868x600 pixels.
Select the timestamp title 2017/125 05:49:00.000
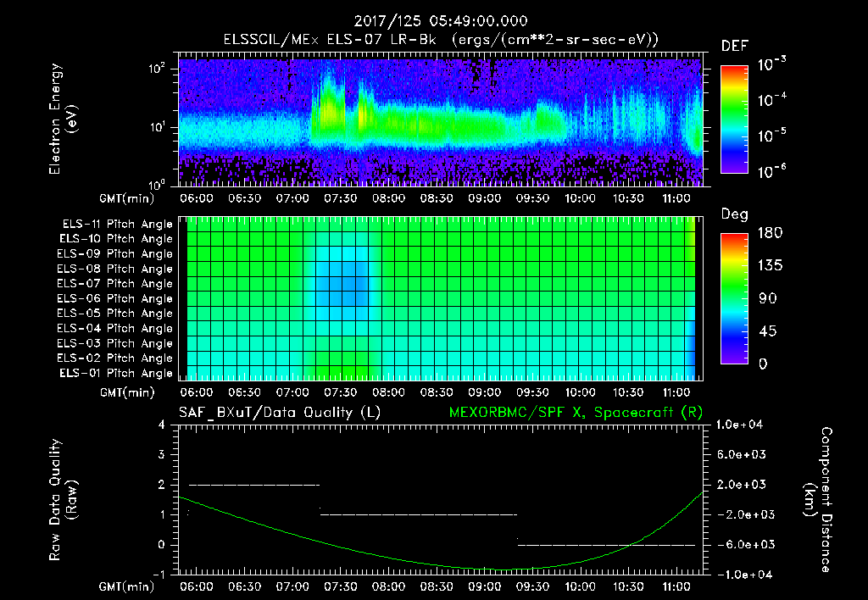(441, 21)
